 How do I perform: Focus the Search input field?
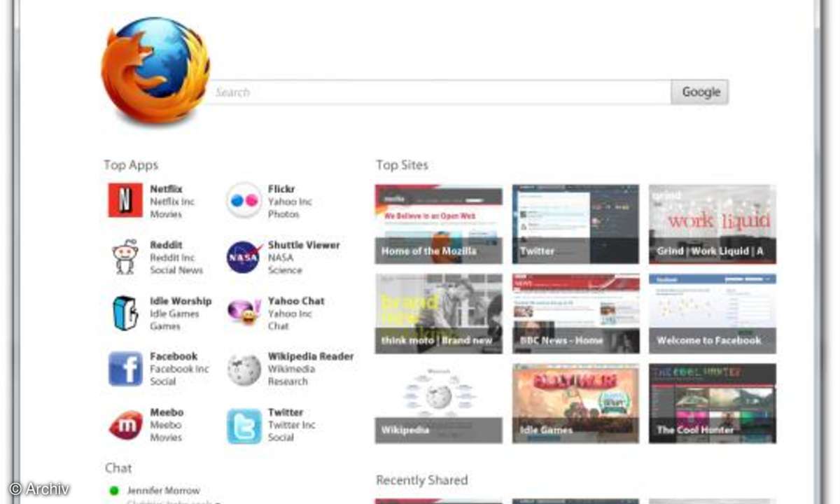pyautogui.click(x=440, y=92)
